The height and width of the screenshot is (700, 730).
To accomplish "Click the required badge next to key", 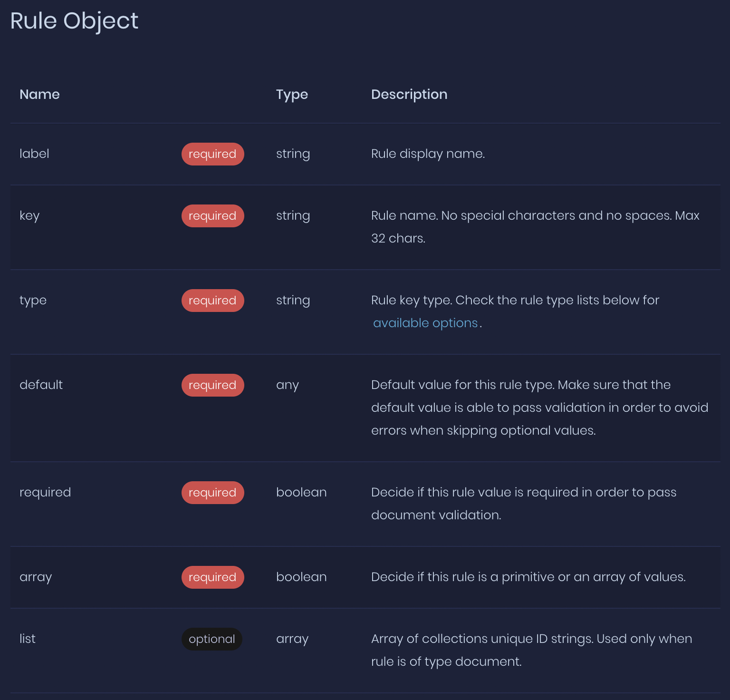I will (x=212, y=215).
